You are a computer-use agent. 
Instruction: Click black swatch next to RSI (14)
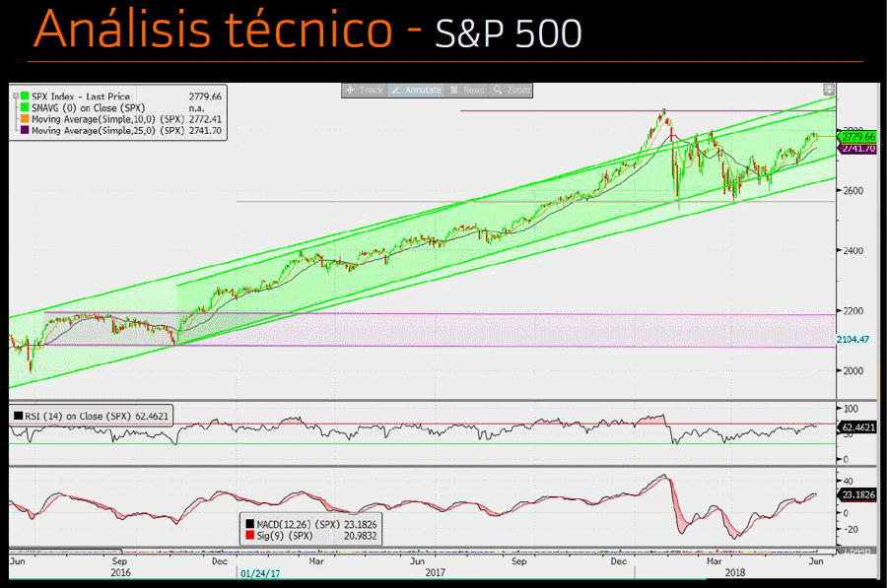point(18,416)
